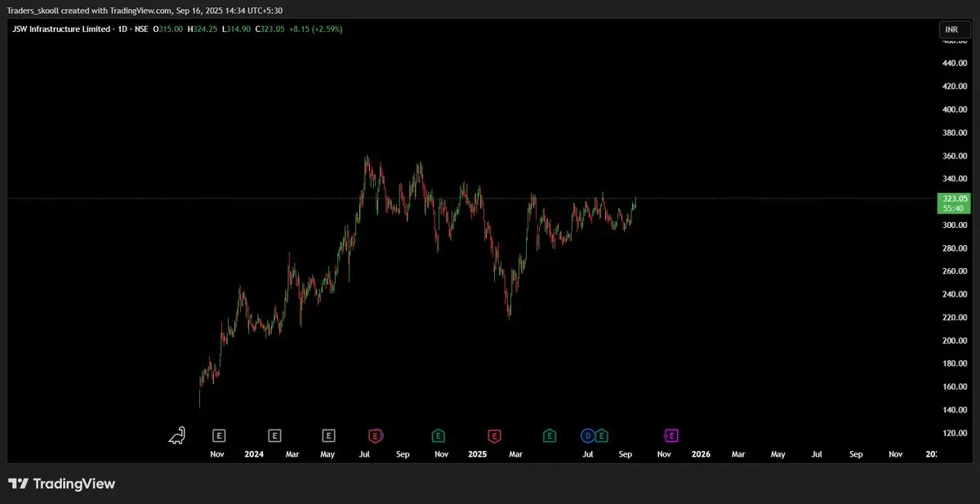Click the Mar label right after 2026
The height and width of the screenshot is (504, 980).
(x=738, y=453)
